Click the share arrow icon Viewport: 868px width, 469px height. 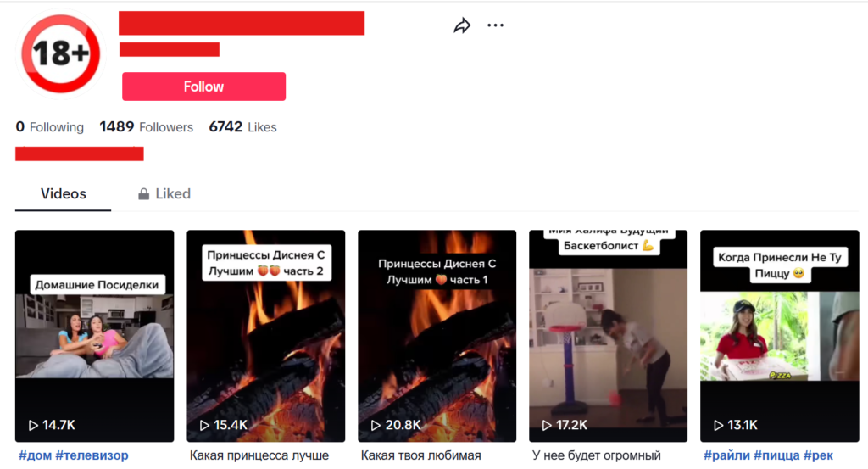[462, 25]
